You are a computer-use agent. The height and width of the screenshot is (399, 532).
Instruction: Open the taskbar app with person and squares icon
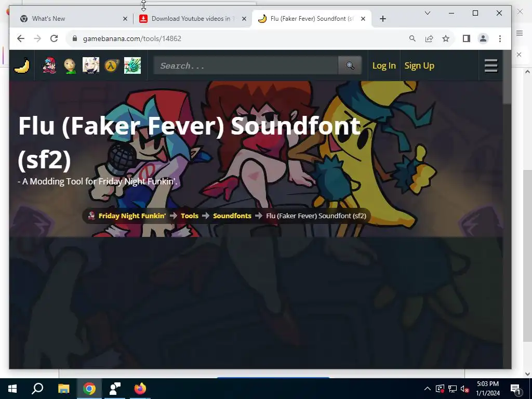coord(115,389)
